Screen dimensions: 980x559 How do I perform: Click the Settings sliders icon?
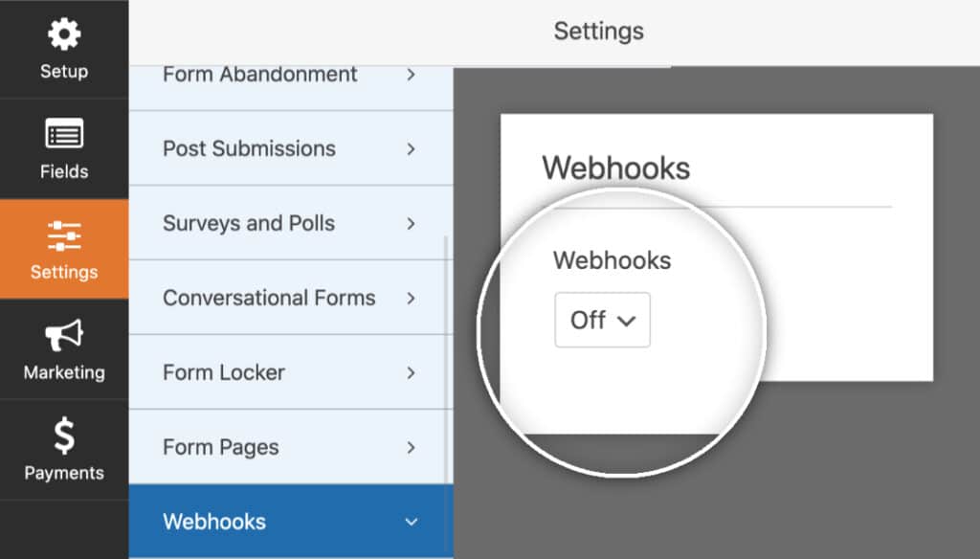point(63,237)
